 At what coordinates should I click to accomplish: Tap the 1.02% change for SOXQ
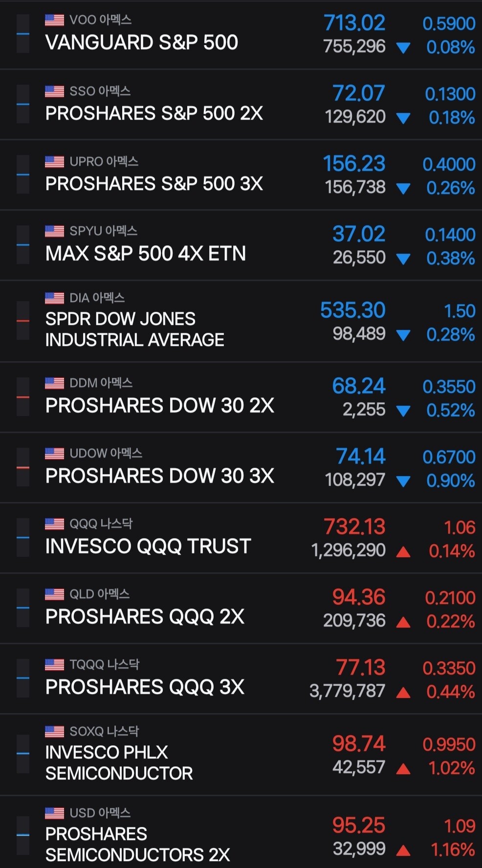pos(451,768)
